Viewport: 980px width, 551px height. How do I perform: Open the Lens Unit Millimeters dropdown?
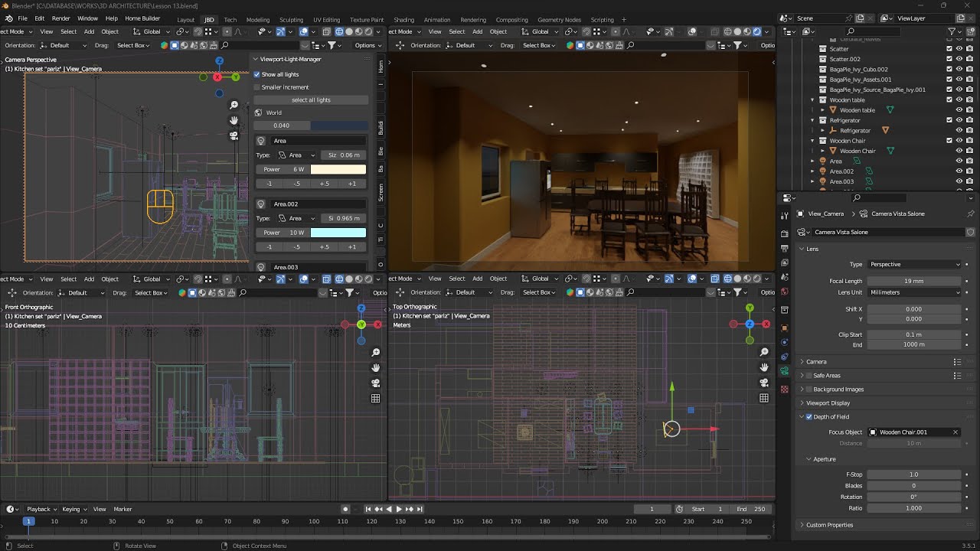[x=914, y=292]
